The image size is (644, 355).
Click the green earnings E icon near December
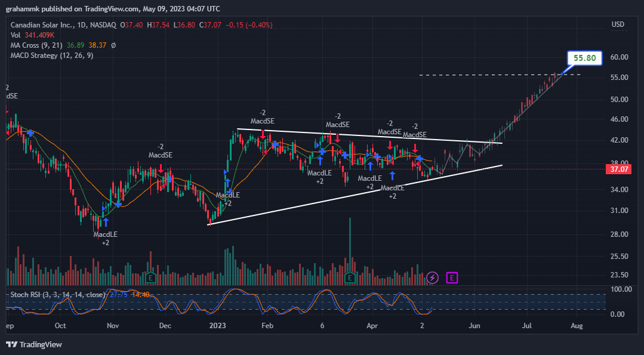click(151, 278)
